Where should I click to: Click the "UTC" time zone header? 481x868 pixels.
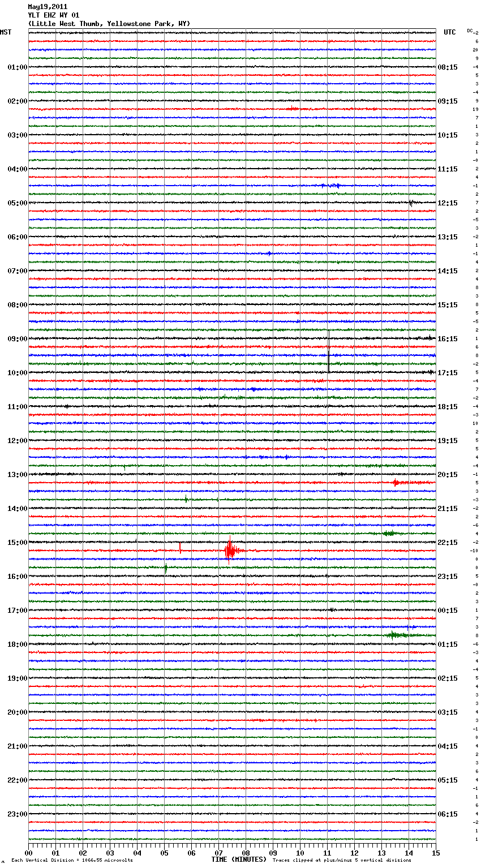click(x=450, y=32)
